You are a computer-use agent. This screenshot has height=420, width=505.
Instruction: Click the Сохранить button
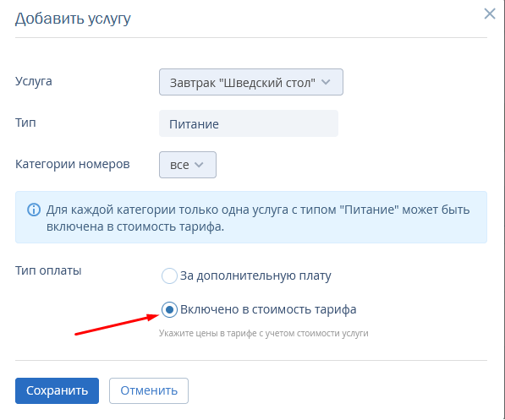[x=57, y=390]
